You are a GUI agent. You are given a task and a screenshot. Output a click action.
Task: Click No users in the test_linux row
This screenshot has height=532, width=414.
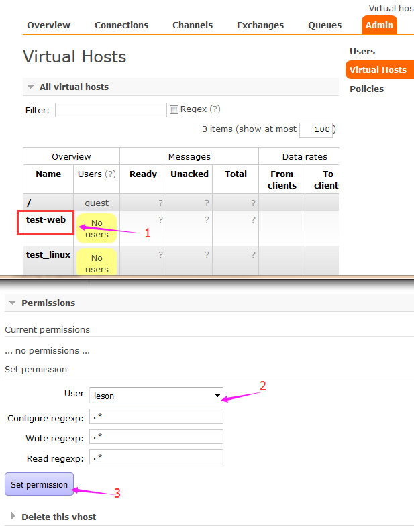[x=97, y=262]
